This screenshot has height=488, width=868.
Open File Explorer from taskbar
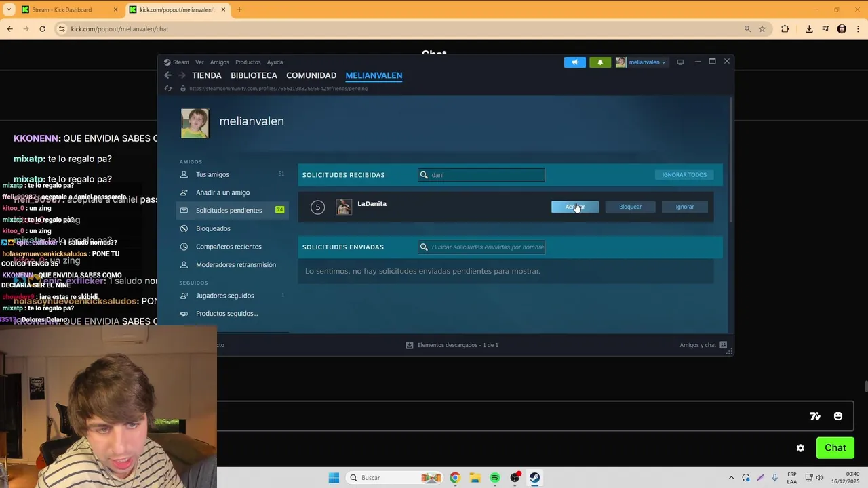coord(475,478)
